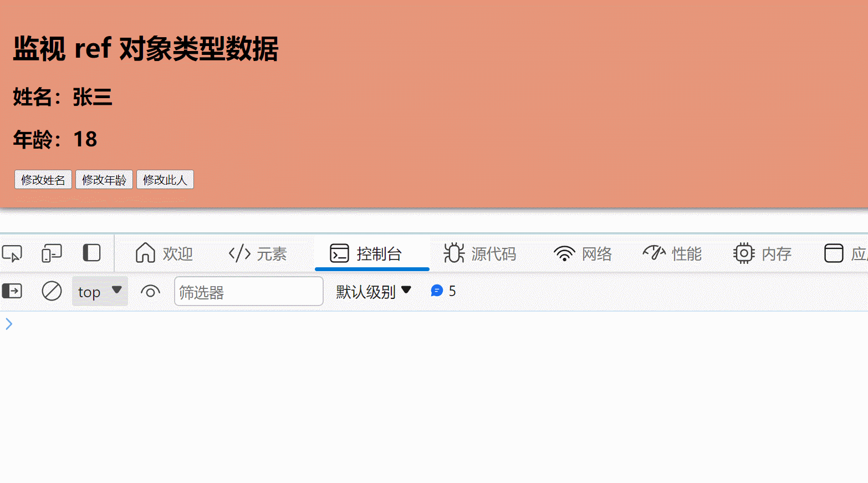The height and width of the screenshot is (483, 868).
Task: Click the 5 issues counter badge
Action: pyautogui.click(x=443, y=291)
